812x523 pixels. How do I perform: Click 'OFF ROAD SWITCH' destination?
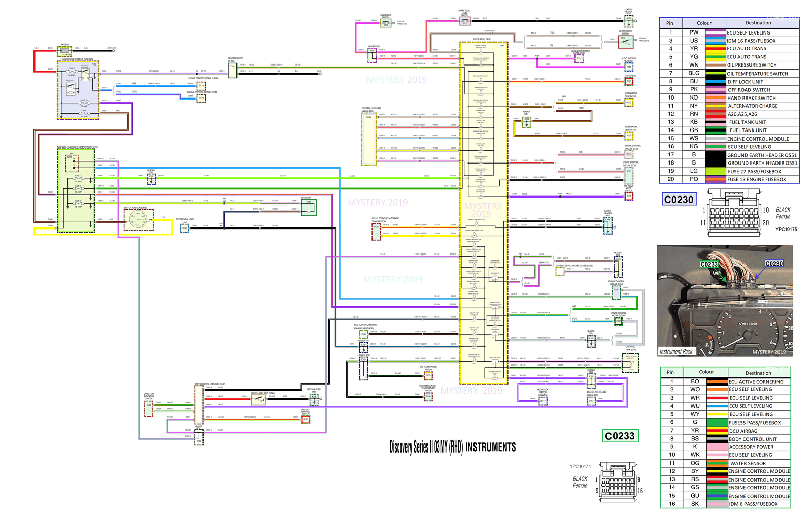(x=749, y=90)
